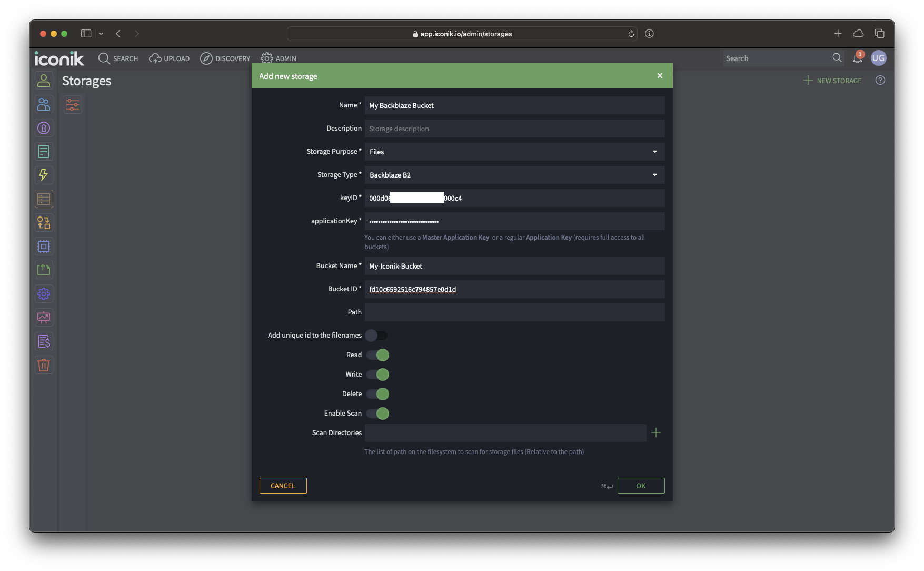924x571 pixels.
Task: Click the Scan Directories input field
Action: point(505,433)
